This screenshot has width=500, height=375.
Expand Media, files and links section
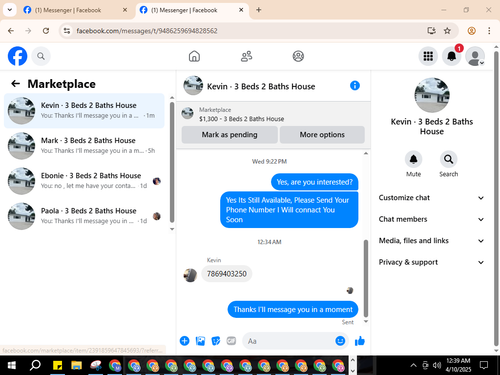pos(431,241)
